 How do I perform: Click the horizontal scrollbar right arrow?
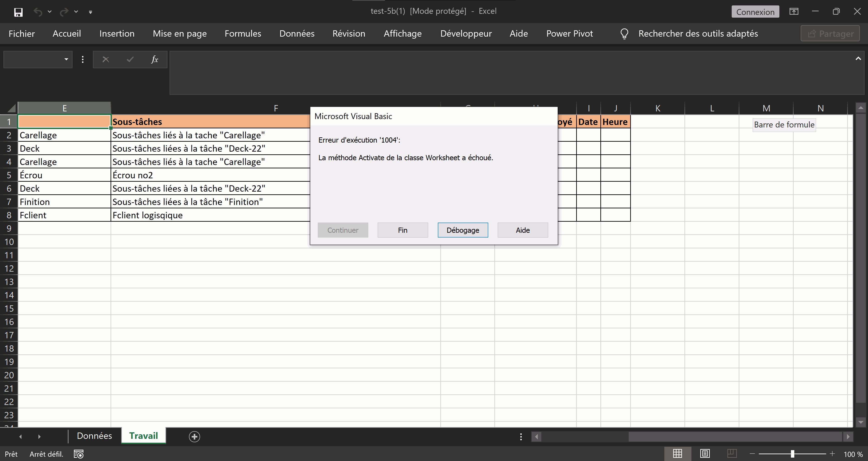point(848,437)
